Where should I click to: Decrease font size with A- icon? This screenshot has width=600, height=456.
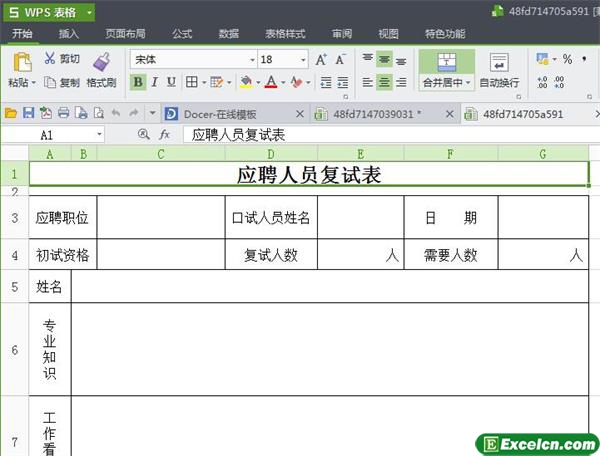340,59
